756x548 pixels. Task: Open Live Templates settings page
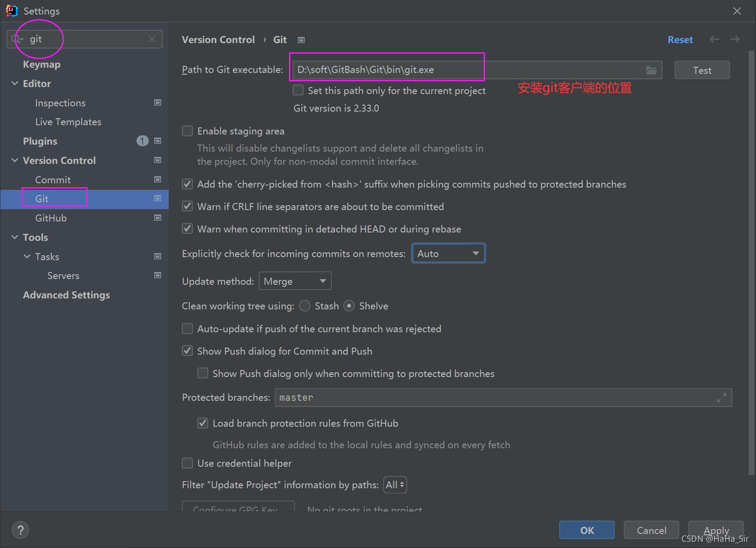68,122
